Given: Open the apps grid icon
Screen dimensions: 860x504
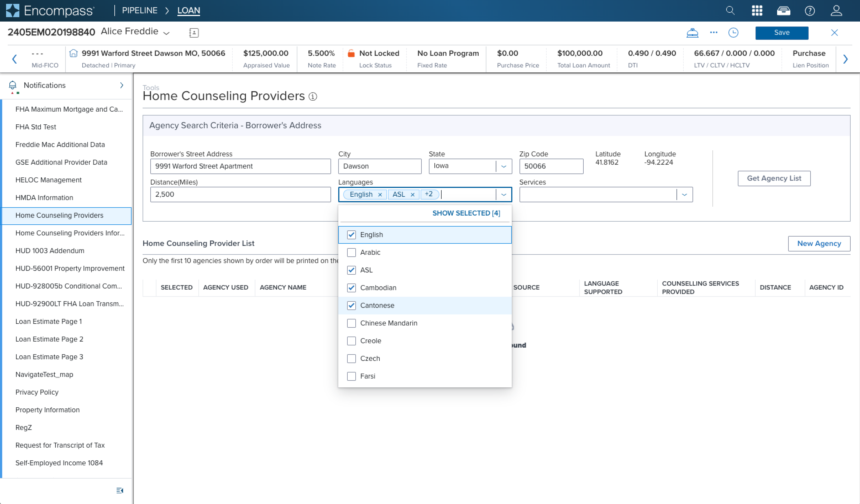Looking at the screenshot, I should click(x=757, y=11).
